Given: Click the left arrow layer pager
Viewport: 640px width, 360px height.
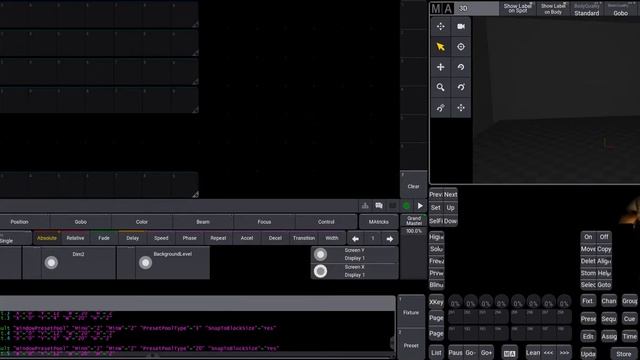Looking at the screenshot, I should [x=355, y=239].
